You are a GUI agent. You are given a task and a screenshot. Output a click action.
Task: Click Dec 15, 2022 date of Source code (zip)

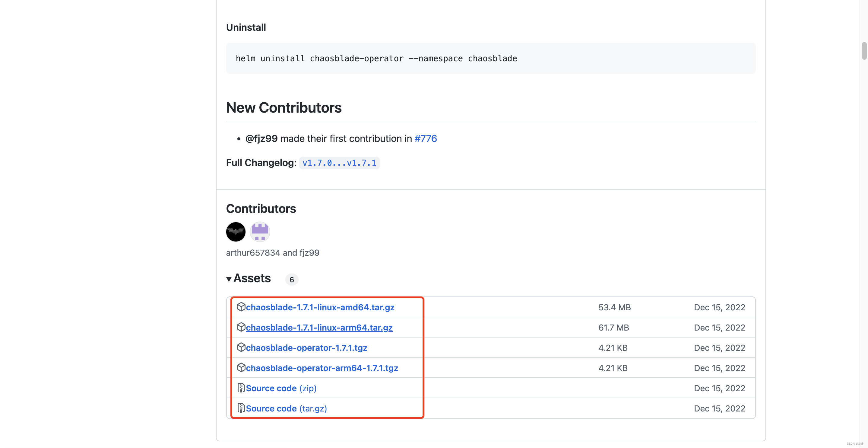click(x=720, y=388)
